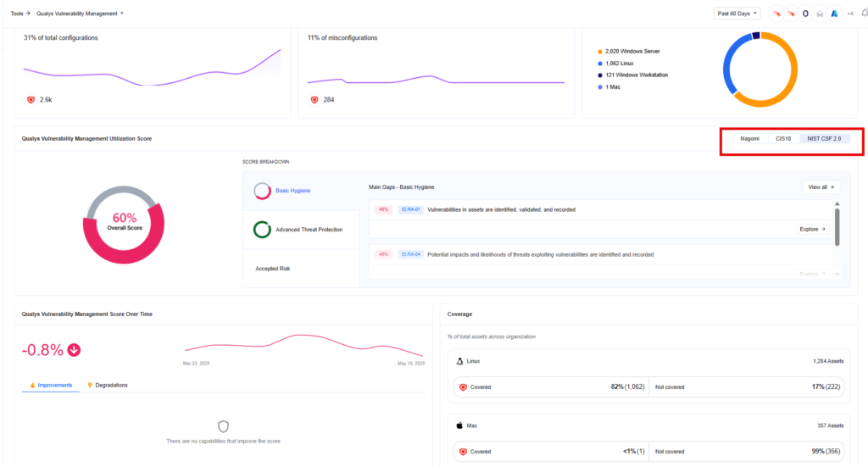Select the envelope integration icon in header

[820, 14]
